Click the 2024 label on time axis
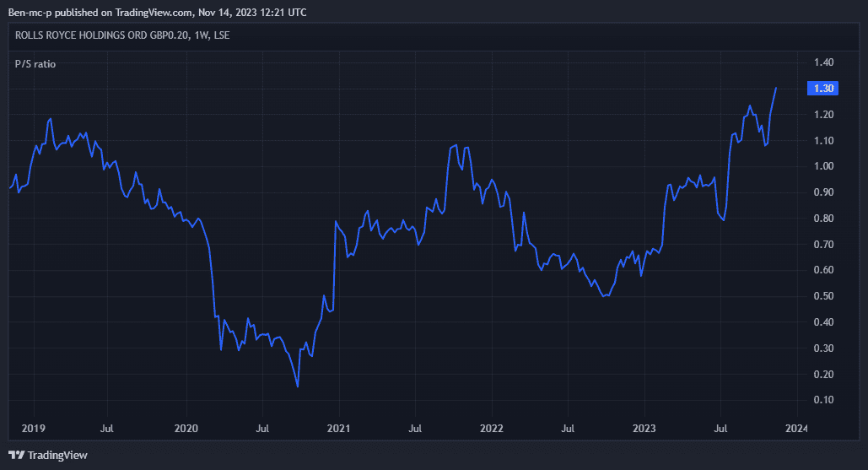The height and width of the screenshot is (470, 868). [x=795, y=429]
